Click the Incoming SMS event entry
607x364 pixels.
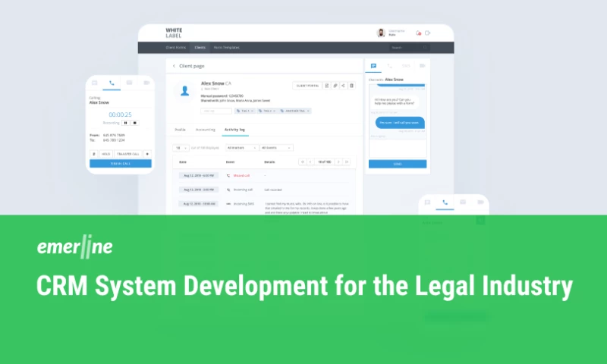244,204
